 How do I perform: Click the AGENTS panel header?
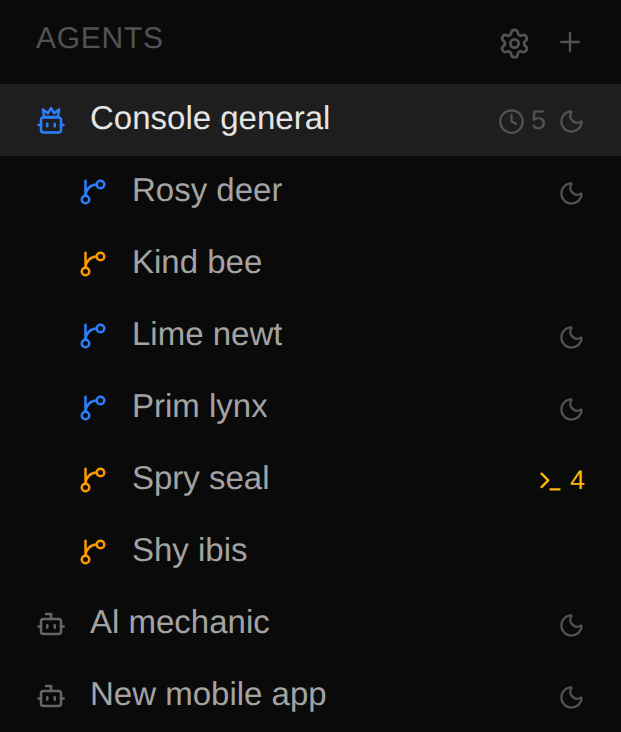[x=99, y=38]
